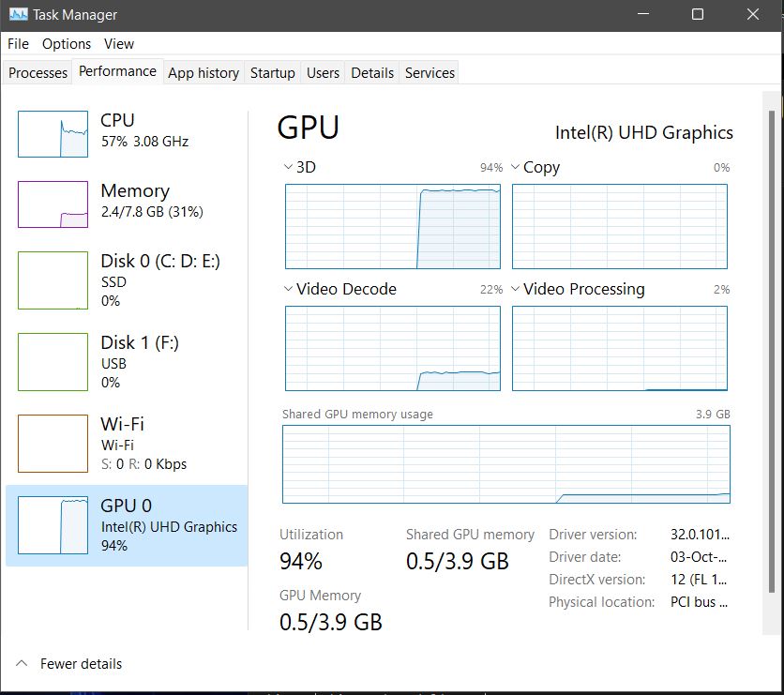The image size is (784, 695).
Task: Open the Copy engine dropdown
Action: (x=515, y=167)
